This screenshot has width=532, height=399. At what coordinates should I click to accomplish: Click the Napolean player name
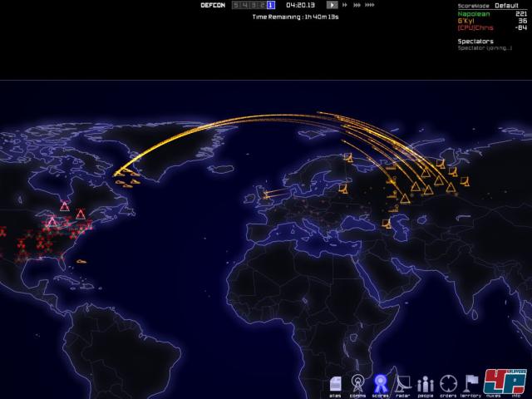coord(474,14)
